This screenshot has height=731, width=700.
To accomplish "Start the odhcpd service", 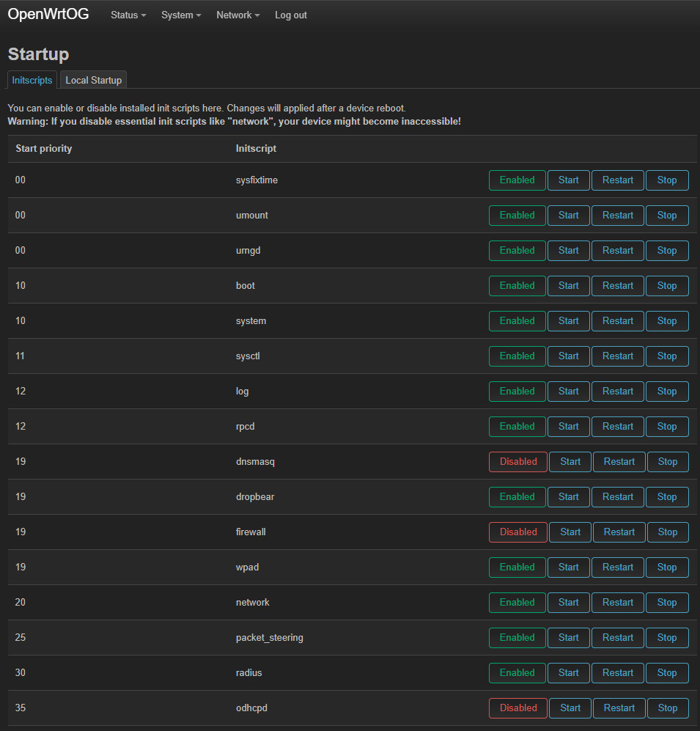I will (x=570, y=708).
